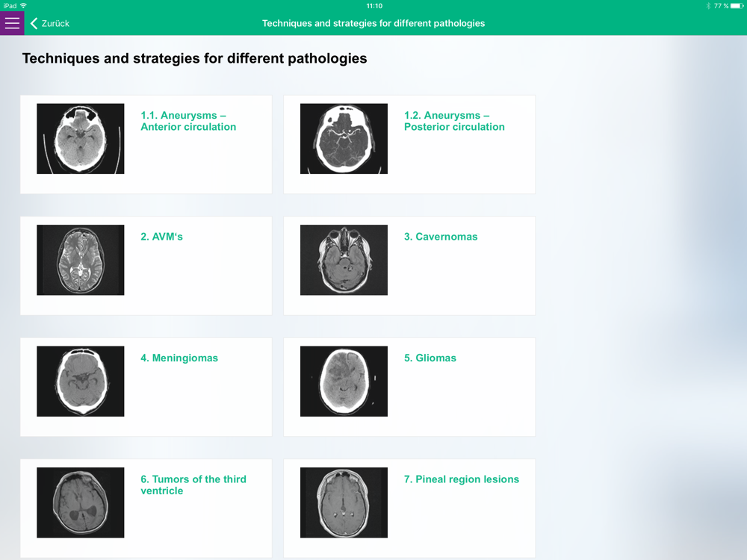Viewport: 747px width, 560px height.
Task: Select 6. Tumors of the third ventricle
Action: point(193,485)
